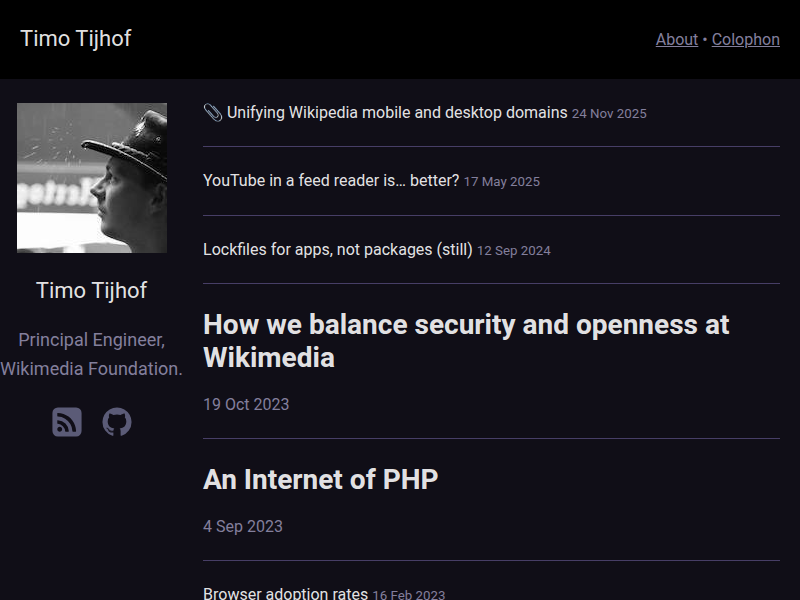Click the date 19 Oct 2023

tap(246, 405)
